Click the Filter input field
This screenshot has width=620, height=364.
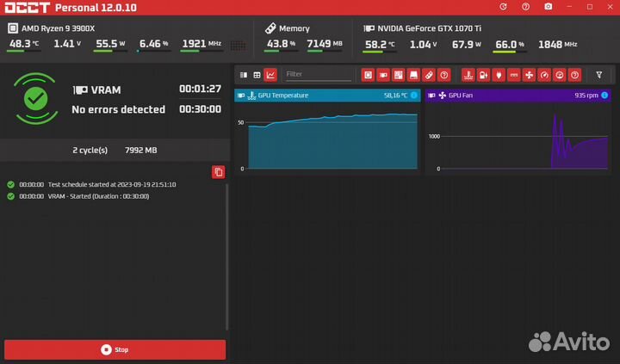[x=318, y=75]
